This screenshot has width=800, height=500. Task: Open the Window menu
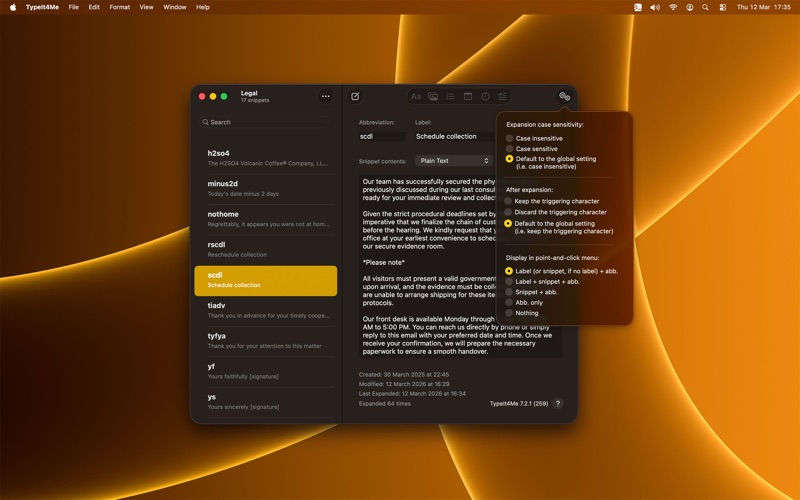click(174, 7)
